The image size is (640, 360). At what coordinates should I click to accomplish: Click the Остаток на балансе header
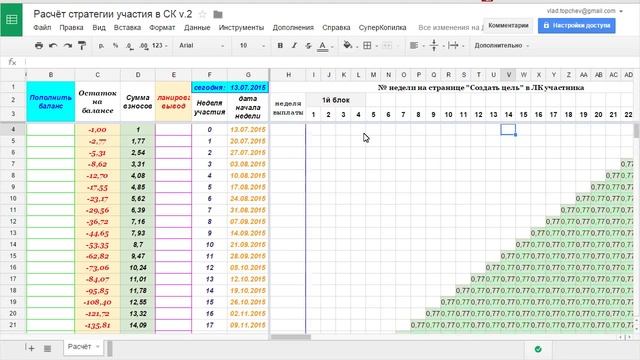click(x=98, y=102)
